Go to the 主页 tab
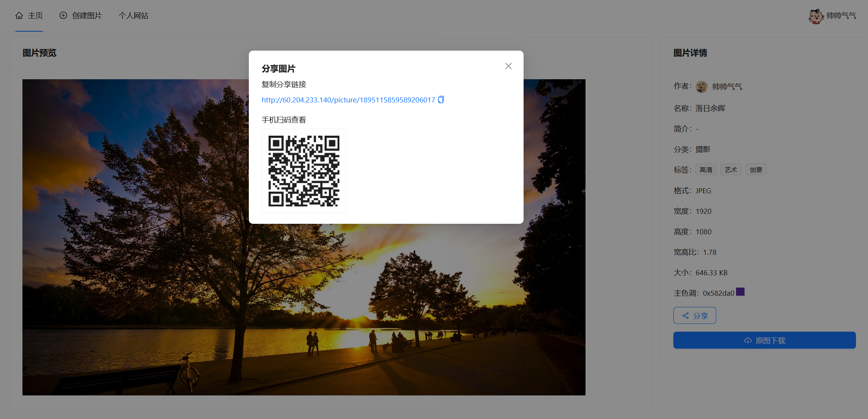Image resolution: width=868 pixels, height=419 pixels. pos(35,15)
